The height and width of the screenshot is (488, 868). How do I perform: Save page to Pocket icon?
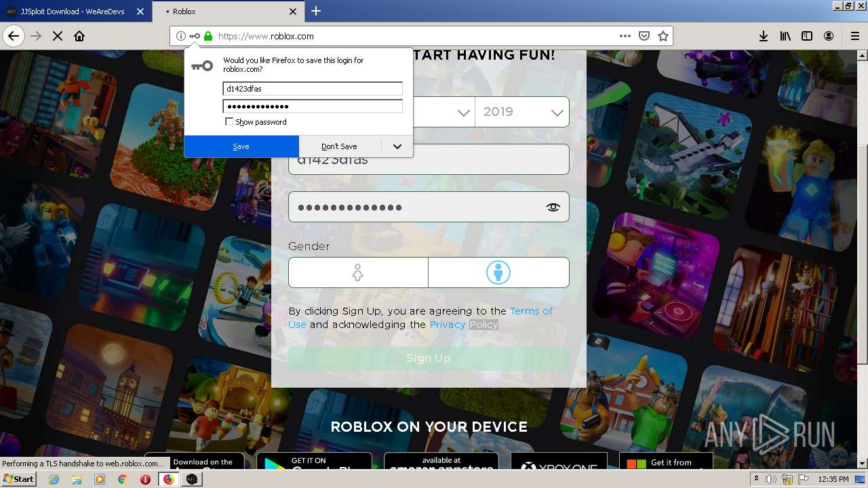644,36
